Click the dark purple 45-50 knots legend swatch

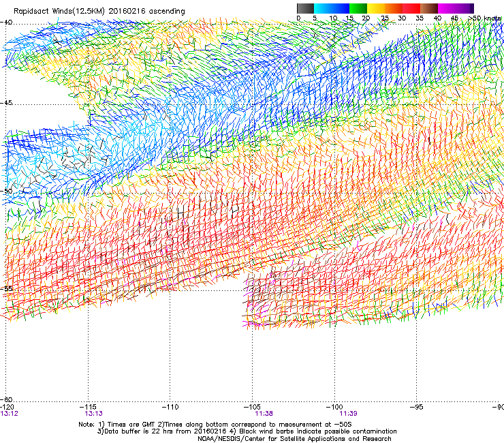(464, 8)
